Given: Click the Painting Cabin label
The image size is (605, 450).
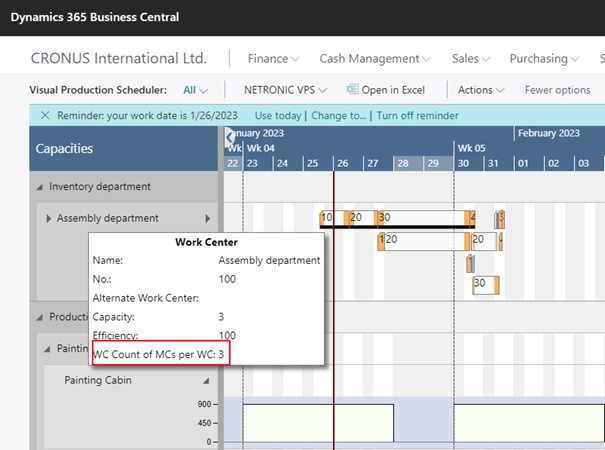Looking at the screenshot, I should pos(98,380).
